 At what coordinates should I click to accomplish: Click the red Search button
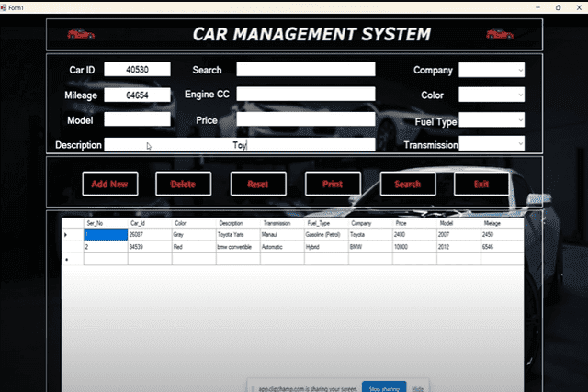(x=408, y=184)
